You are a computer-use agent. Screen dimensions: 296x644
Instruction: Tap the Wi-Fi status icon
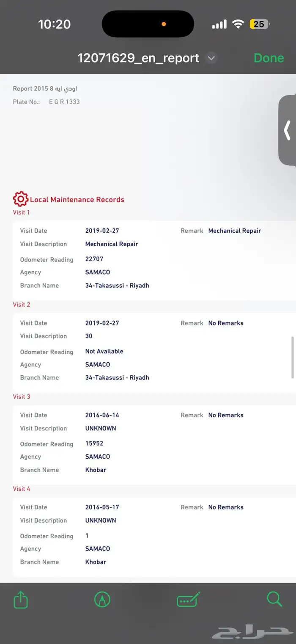click(238, 25)
